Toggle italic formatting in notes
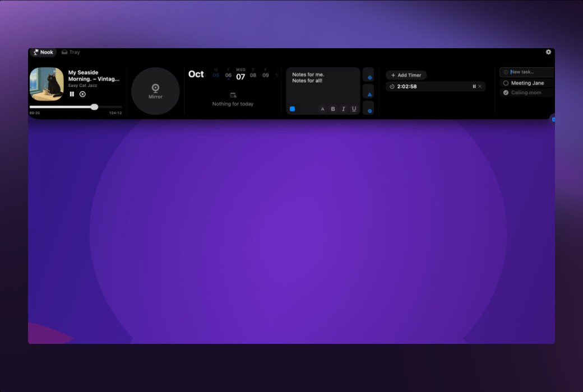 [343, 109]
